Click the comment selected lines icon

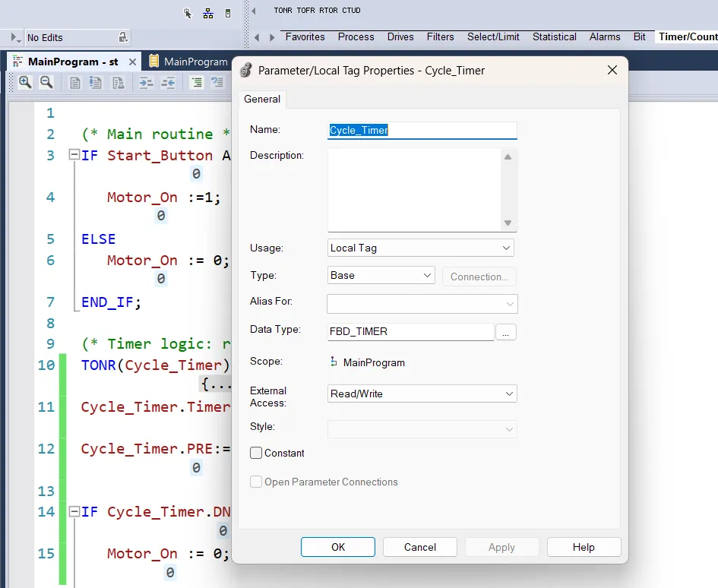tap(196, 83)
